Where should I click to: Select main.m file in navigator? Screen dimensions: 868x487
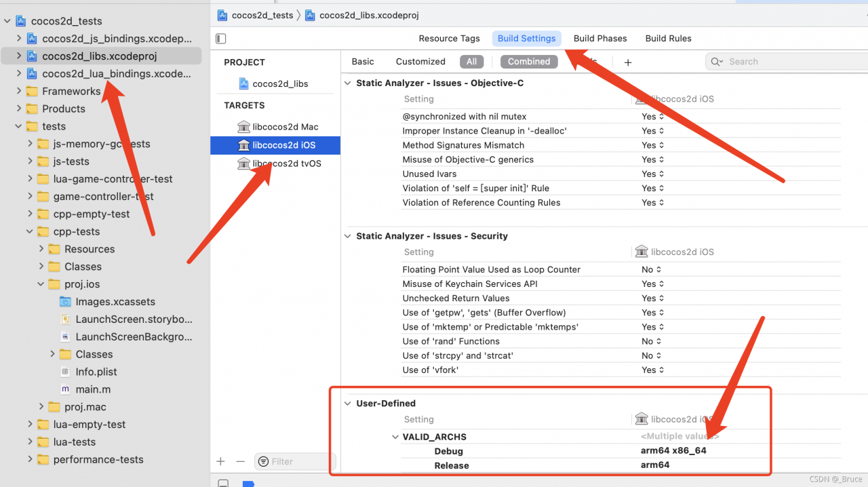point(93,389)
